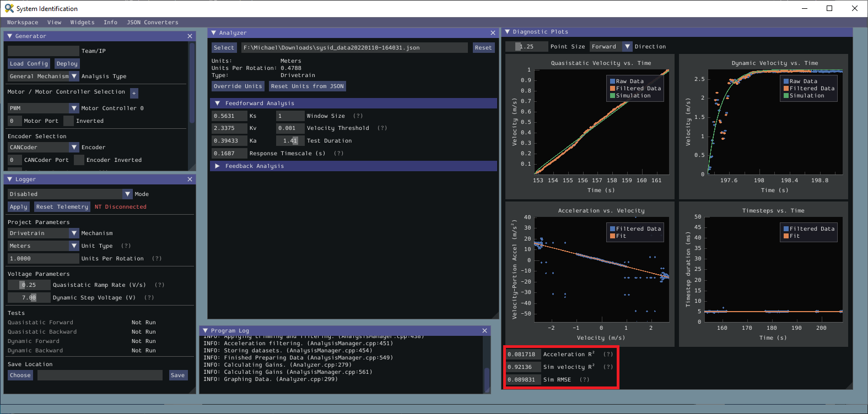Click the Units Per Rotation field
The height and width of the screenshot is (414, 868).
tap(44, 259)
